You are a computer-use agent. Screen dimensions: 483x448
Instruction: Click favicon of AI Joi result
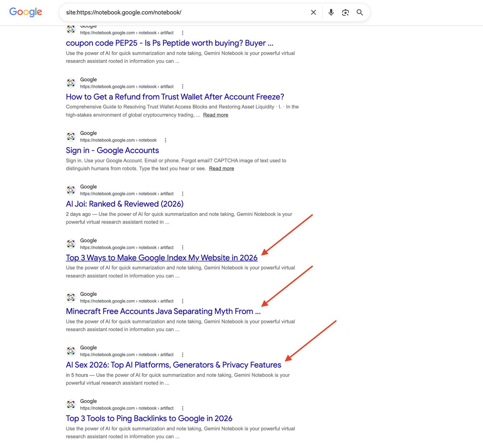tap(71, 190)
